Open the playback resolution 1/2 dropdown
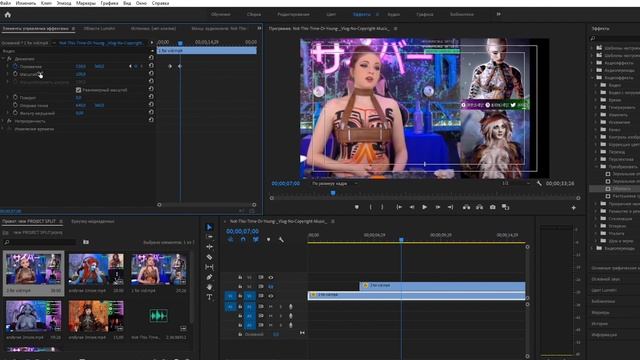The image size is (640, 360). point(515,184)
